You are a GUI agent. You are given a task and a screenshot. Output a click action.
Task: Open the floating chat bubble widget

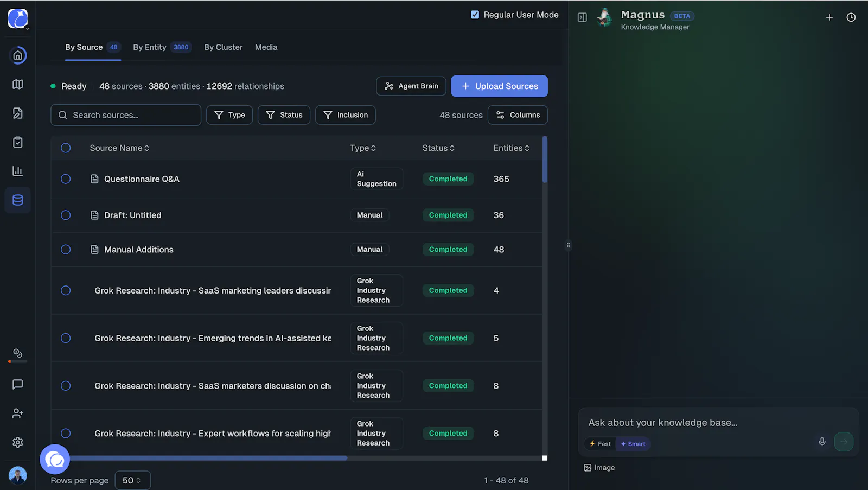click(x=55, y=460)
